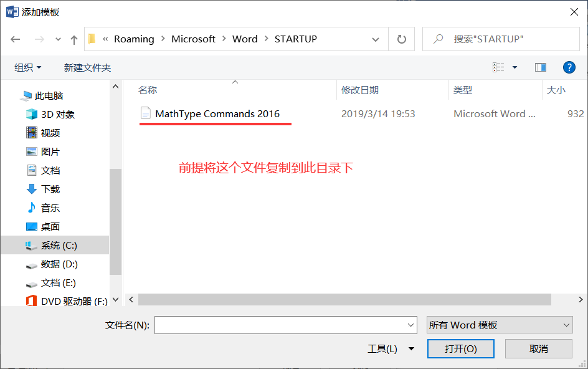Click the 打开(O) button
The height and width of the screenshot is (369, 588).
pyautogui.click(x=460, y=348)
